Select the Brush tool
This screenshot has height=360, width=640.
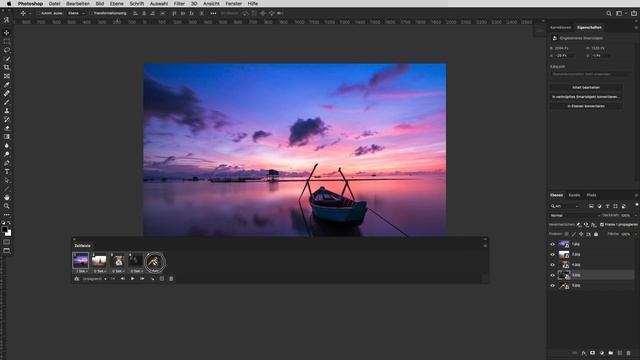(7, 102)
